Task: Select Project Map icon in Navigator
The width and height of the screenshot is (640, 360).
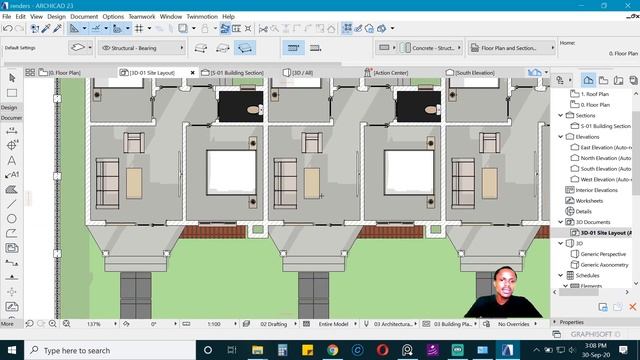Action: pos(588,80)
